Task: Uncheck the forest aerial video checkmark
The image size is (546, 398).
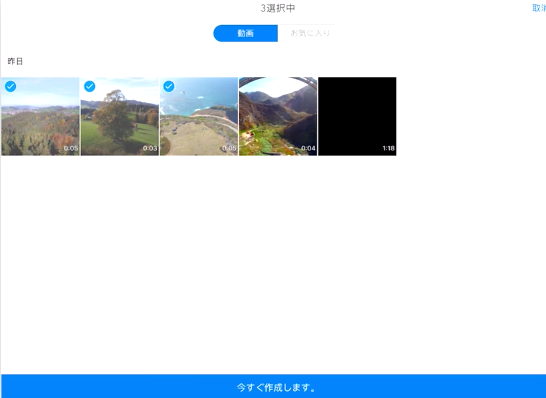Action: click(10, 86)
